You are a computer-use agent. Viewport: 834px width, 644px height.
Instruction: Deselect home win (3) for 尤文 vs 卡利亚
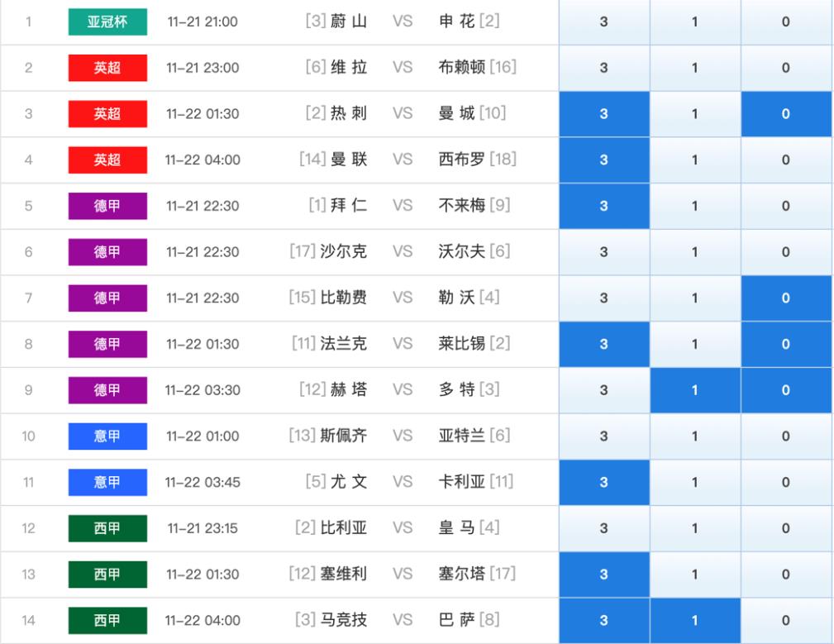(x=604, y=482)
